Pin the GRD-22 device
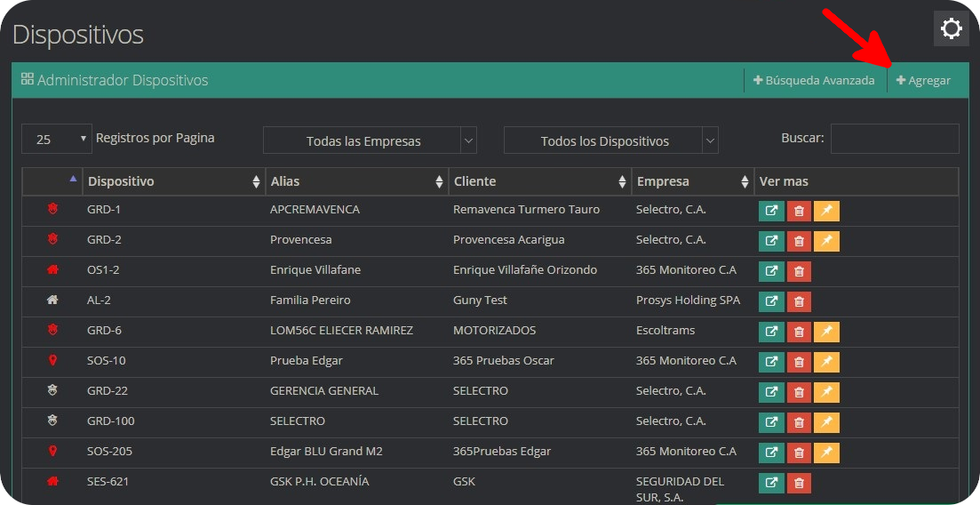Image resolution: width=980 pixels, height=505 pixels. pyautogui.click(x=826, y=392)
